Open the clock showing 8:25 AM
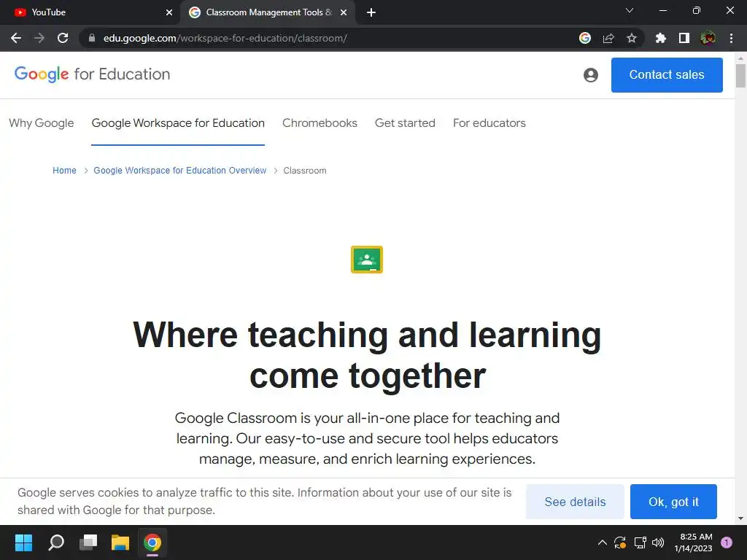Image resolution: width=747 pixels, height=560 pixels. click(x=693, y=542)
